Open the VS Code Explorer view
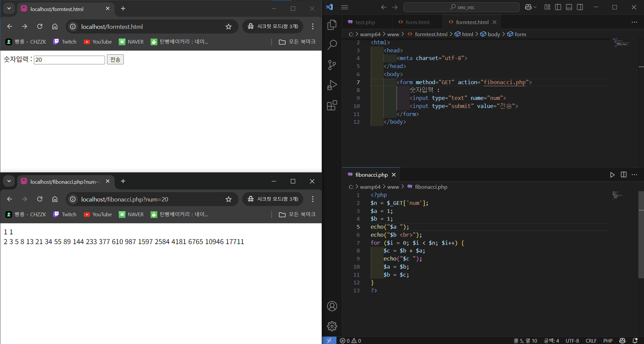This screenshot has width=644, height=344. point(332,24)
